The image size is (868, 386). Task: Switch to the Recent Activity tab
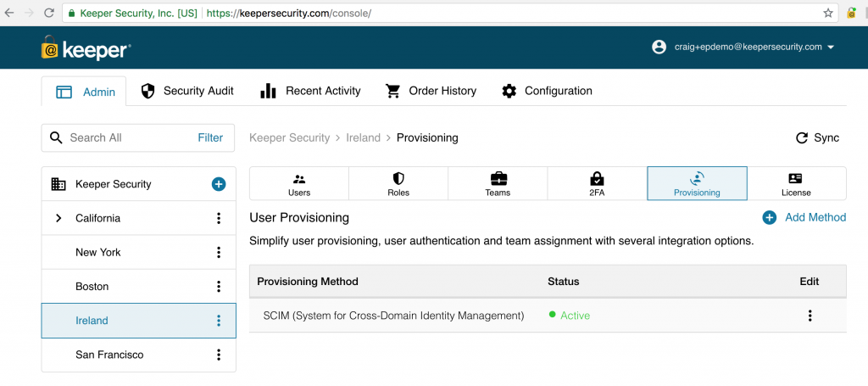pyautogui.click(x=310, y=91)
